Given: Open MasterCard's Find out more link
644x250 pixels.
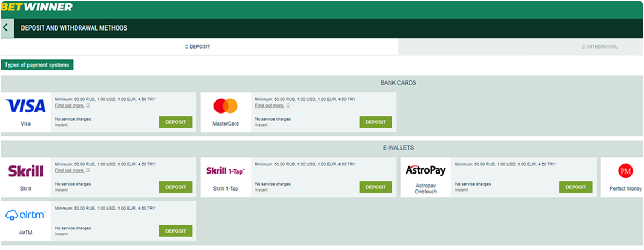Looking at the screenshot, I should click(x=270, y=105).
